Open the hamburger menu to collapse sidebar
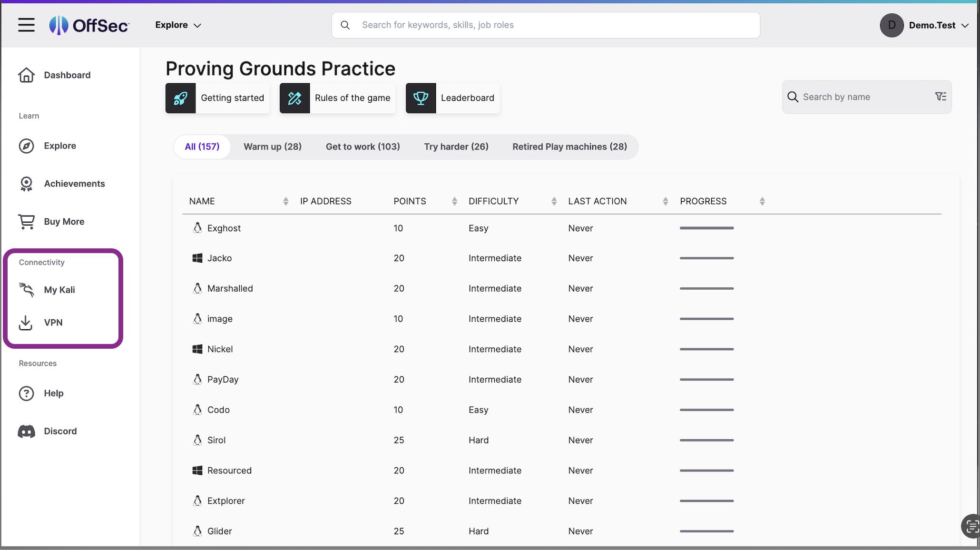Screen dimensions: 980x550 26,25
